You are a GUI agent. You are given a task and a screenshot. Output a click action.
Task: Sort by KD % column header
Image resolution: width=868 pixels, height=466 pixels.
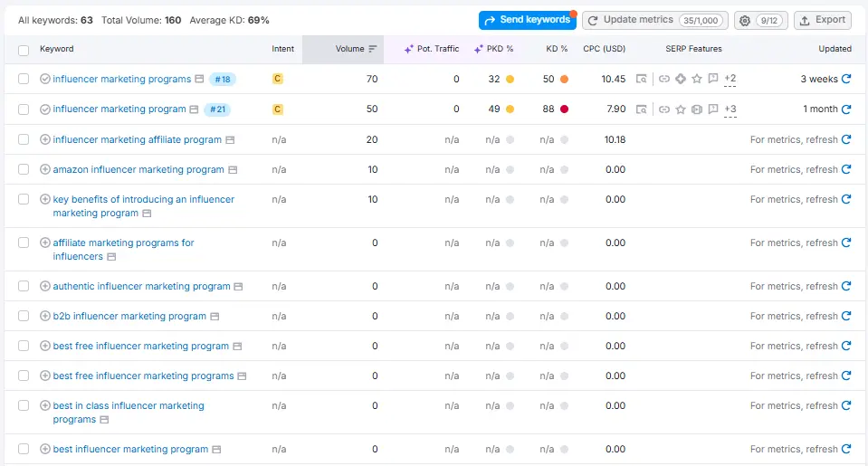point(557,49)
